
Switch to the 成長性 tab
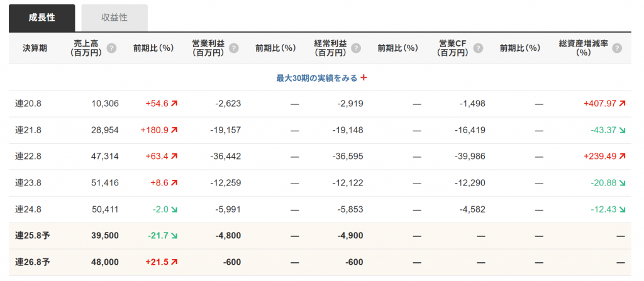point(42,18)
